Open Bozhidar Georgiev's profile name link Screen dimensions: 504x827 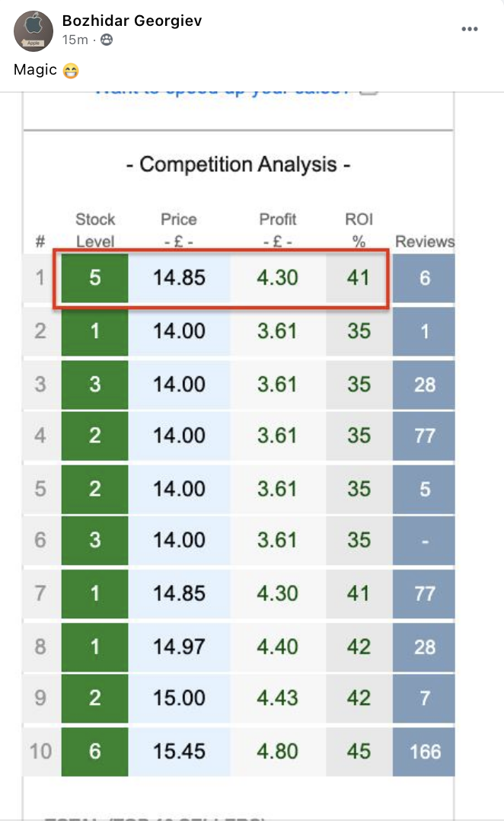tap(132, 21)
